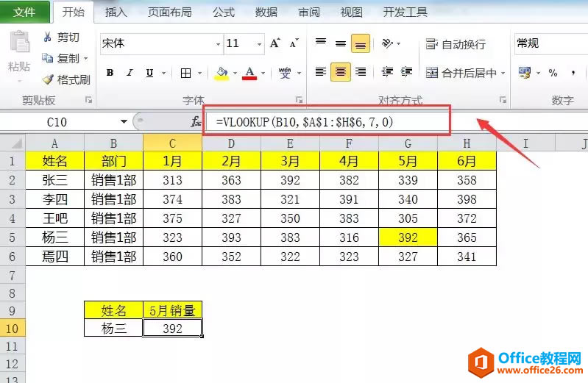Switch to the 审阅 Review tab
Viewport: 588px width, 383px height.
click(309, 12)
